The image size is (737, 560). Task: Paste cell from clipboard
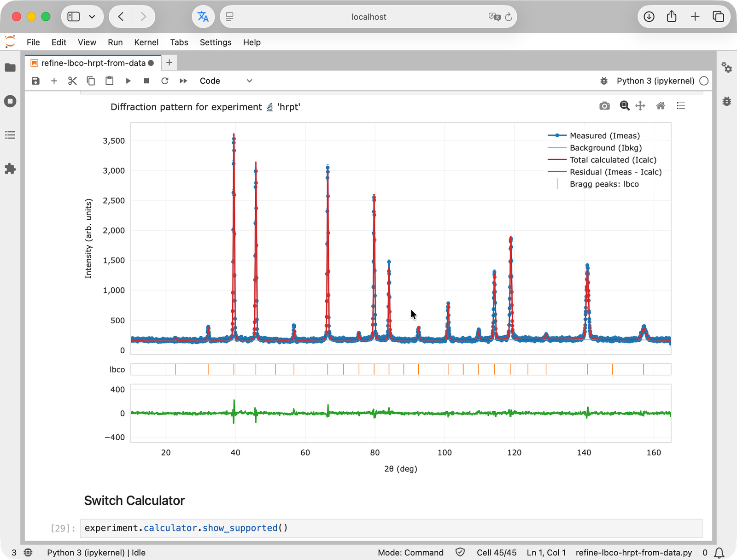tap(109, 81)
